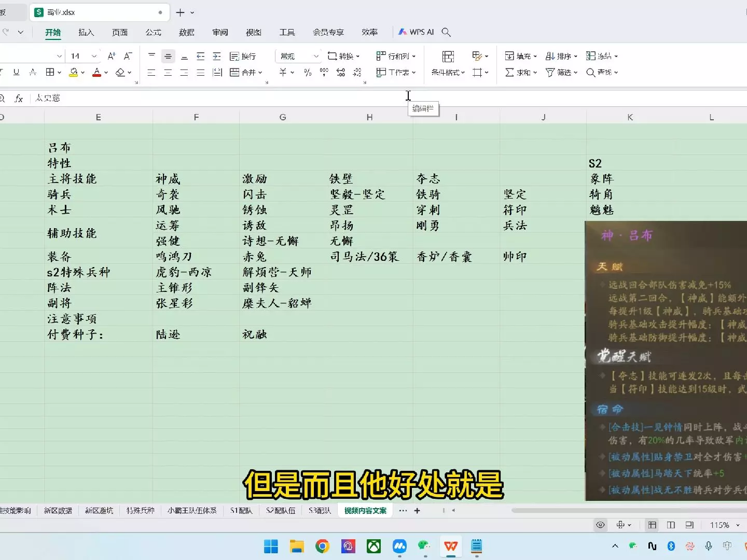The width and height of the screenshot is (747, 560).
Task: Align cell content to bottom
Action: (184, 56)
